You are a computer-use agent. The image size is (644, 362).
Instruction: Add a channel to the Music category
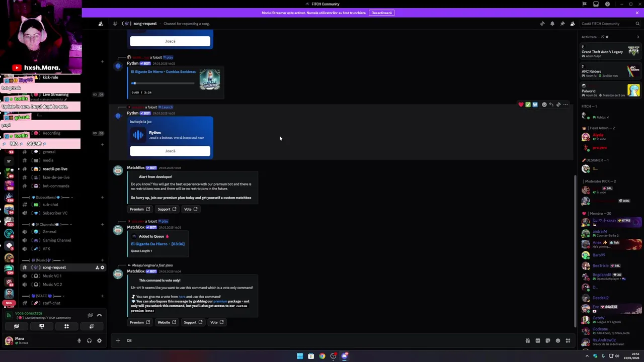tap(102, 260)
